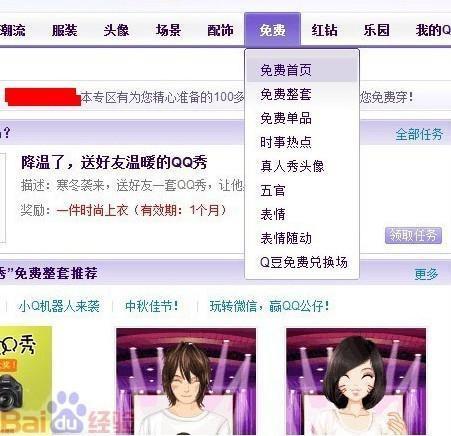Open the 红钻 navigation tab
Viewport: 451px width, 436px height.
tap(324, 31)
